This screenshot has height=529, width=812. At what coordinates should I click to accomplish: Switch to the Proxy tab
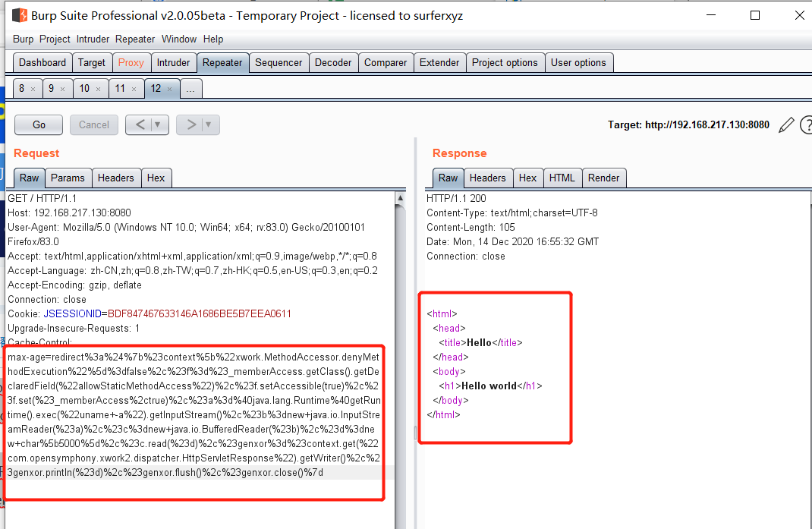point(131,63)
